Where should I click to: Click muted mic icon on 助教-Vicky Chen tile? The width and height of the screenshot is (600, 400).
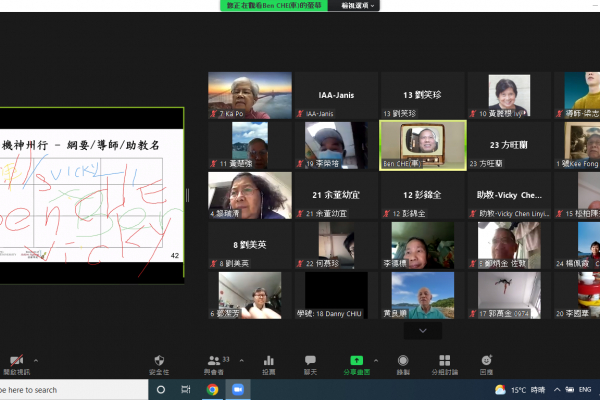(x=473, y=214)
